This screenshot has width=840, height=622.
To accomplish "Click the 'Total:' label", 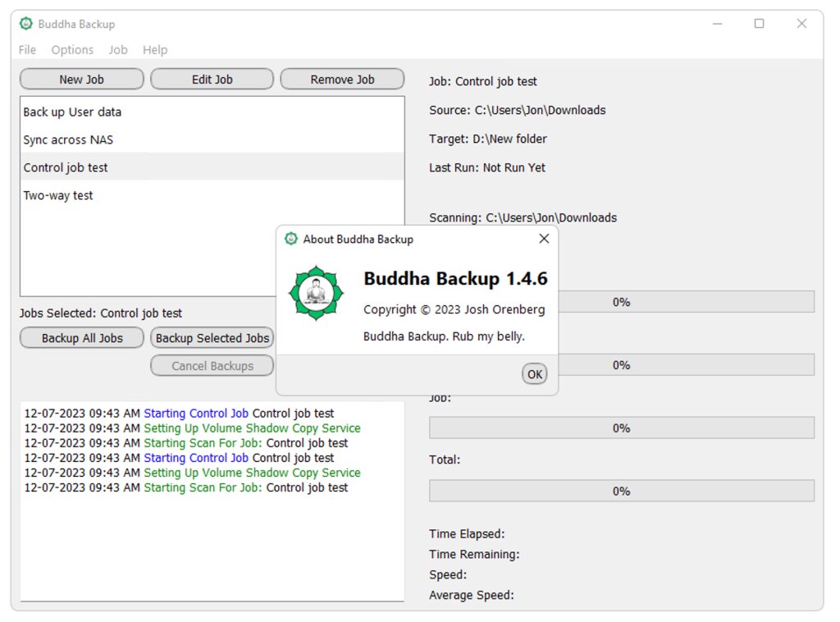I will (445, 460).
